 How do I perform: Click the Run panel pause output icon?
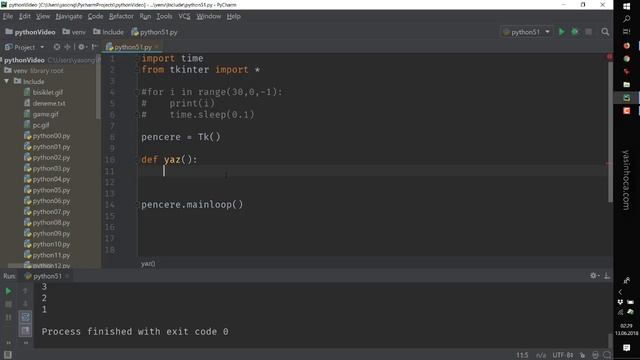click(x=8, y=317)
